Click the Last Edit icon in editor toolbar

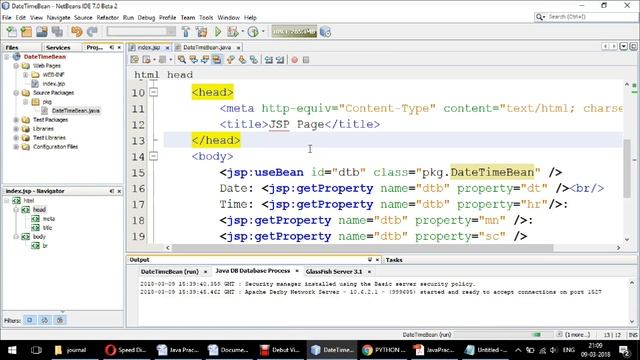134,60
